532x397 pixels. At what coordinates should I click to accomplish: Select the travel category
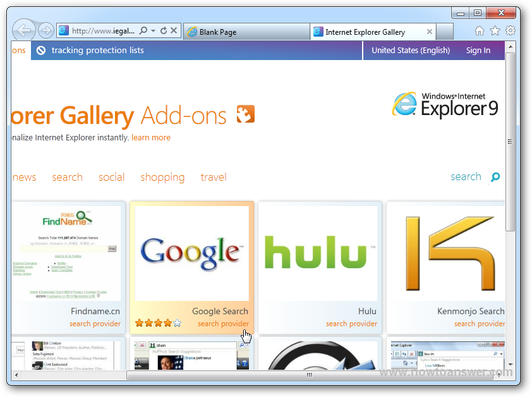[214, 177]
